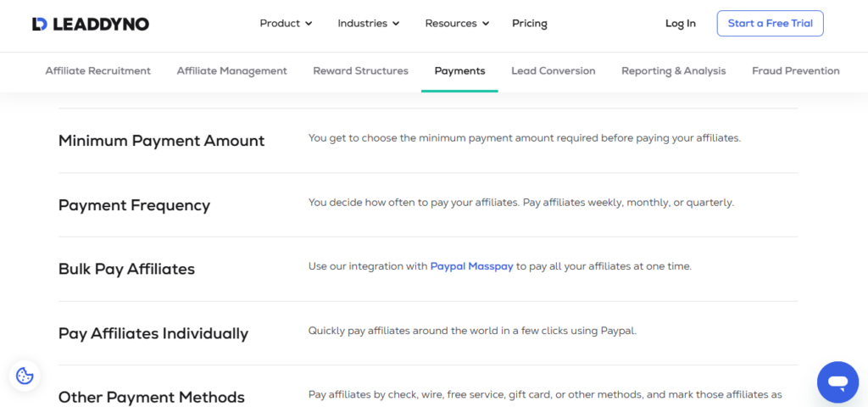The image size is (868, 407).
Task: Open the cookie preferences icon
Action: coord(25,376)
